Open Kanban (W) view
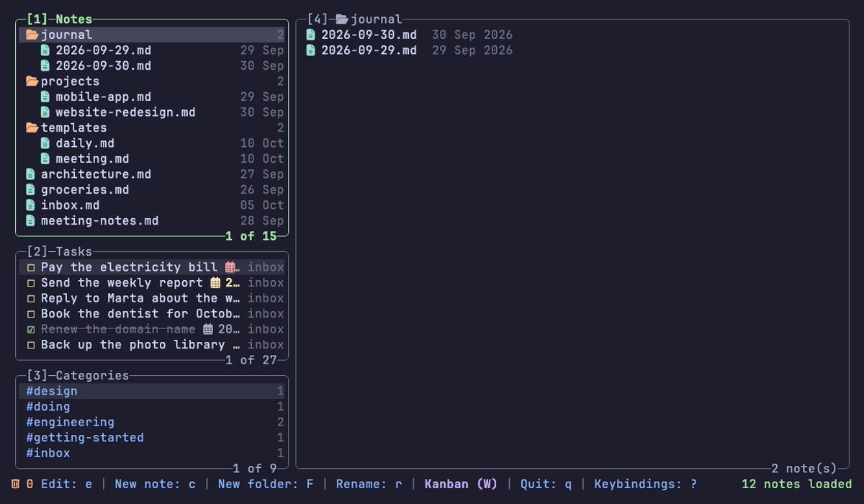The image size is (864, 504). 462,484
